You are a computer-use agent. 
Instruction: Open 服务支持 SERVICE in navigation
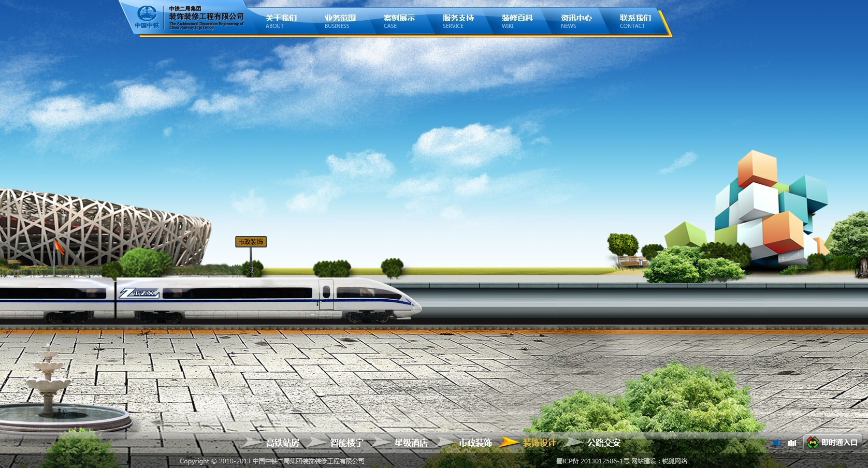458,21
